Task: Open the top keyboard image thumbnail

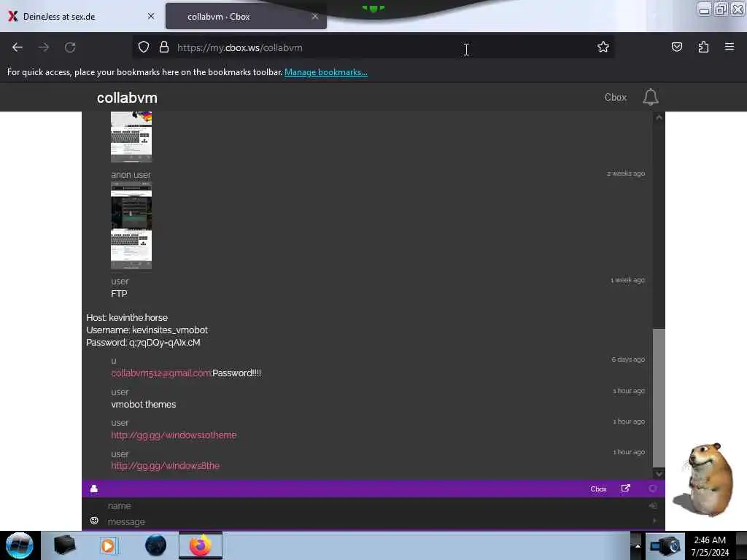Action: [131, 137]
